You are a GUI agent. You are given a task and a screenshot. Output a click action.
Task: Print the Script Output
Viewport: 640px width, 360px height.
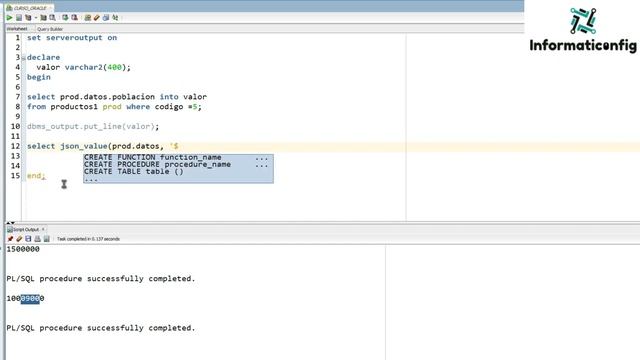coord(38,239)
